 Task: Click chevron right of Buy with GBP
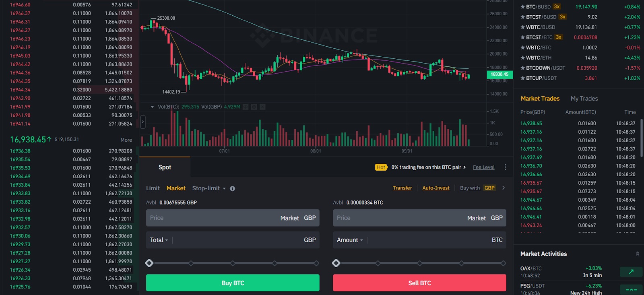point(504,188)
